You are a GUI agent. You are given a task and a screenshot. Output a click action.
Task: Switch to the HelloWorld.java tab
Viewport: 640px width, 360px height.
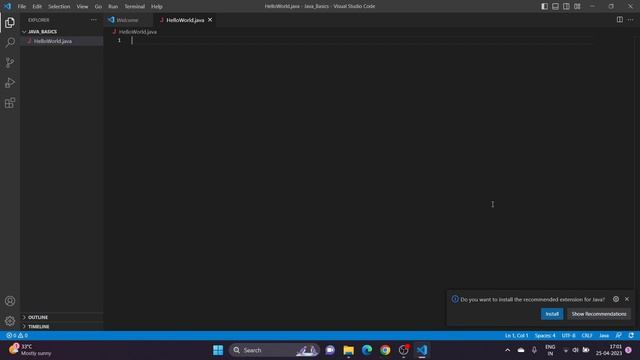tap(185, 20)
